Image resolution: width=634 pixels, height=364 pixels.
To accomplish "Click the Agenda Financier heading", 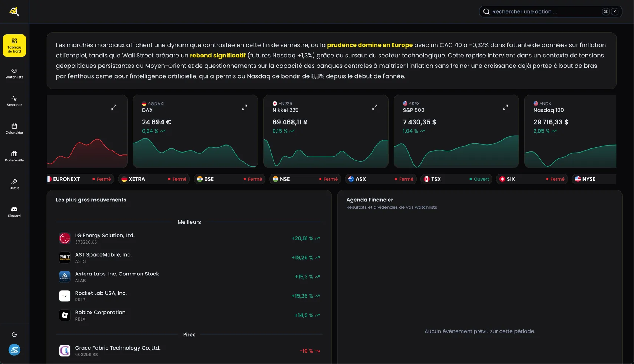I will click(370, 200).
